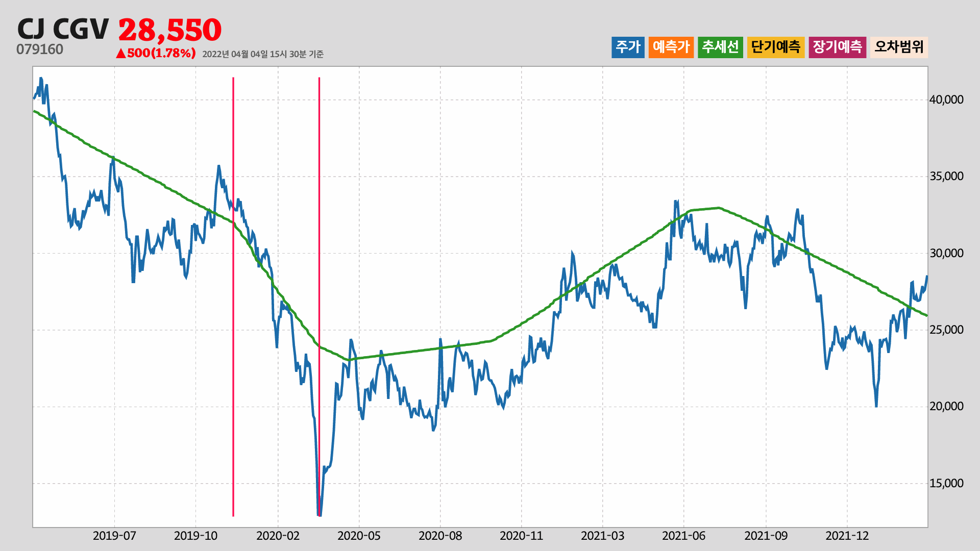Click the 15,000 y-axis label

click(x=946, y=484)
